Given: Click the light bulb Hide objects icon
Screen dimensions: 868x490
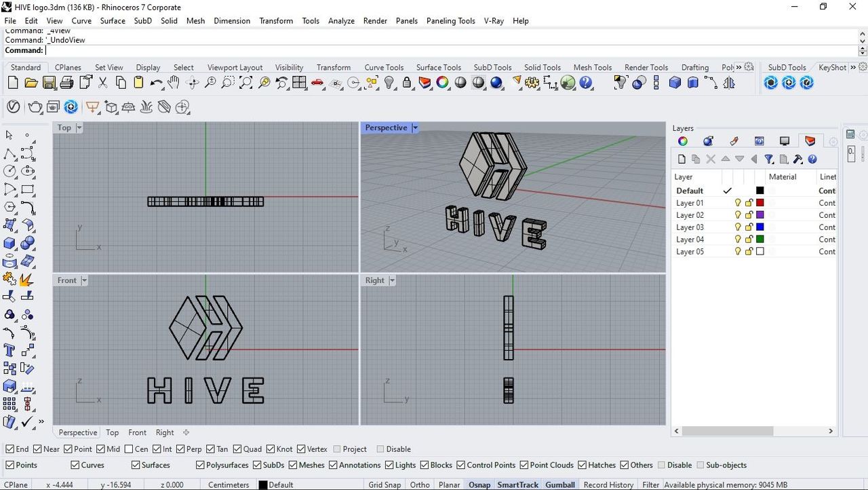Looking at the screenshot, I should pos(389,83).
